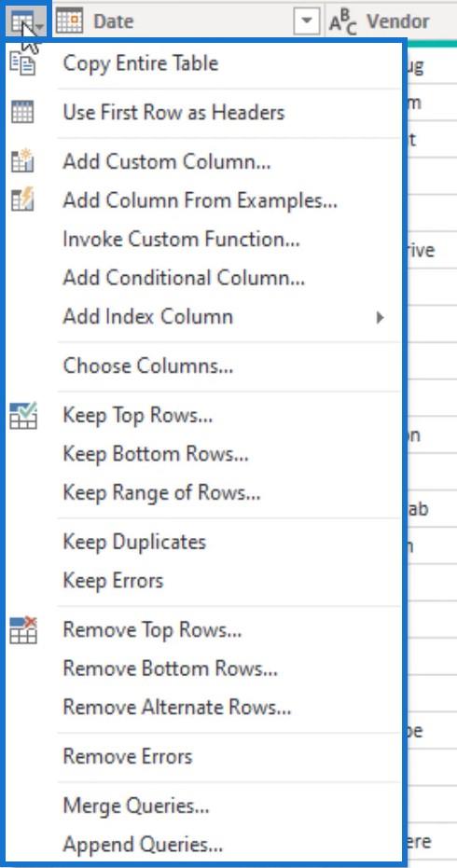Click the Keep Top Rows icon
457x868 pixels.
(x=23, y=415)
